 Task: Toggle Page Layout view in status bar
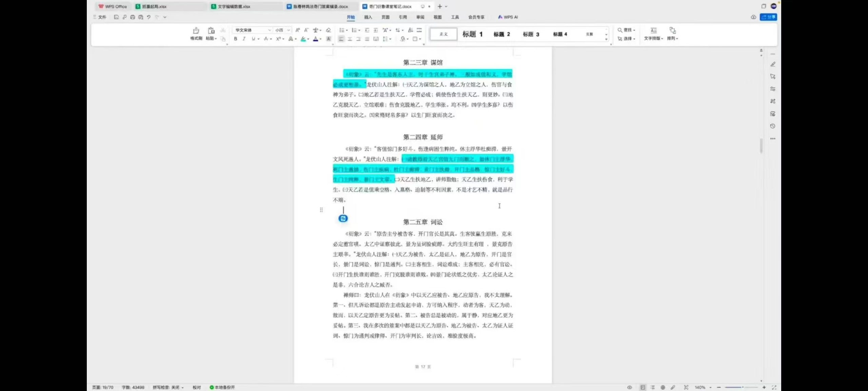coord(643,387)
